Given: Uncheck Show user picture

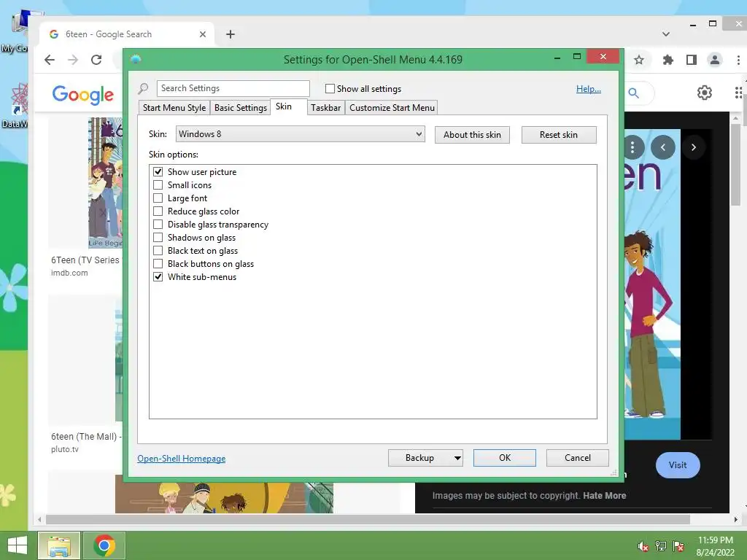Looking at the screenshot, I should click(158, 172).
